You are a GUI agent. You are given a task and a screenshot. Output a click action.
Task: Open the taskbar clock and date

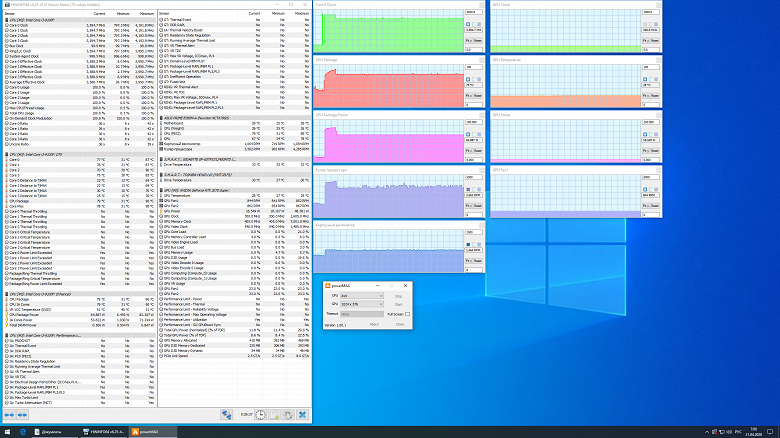tap(754, 432)
